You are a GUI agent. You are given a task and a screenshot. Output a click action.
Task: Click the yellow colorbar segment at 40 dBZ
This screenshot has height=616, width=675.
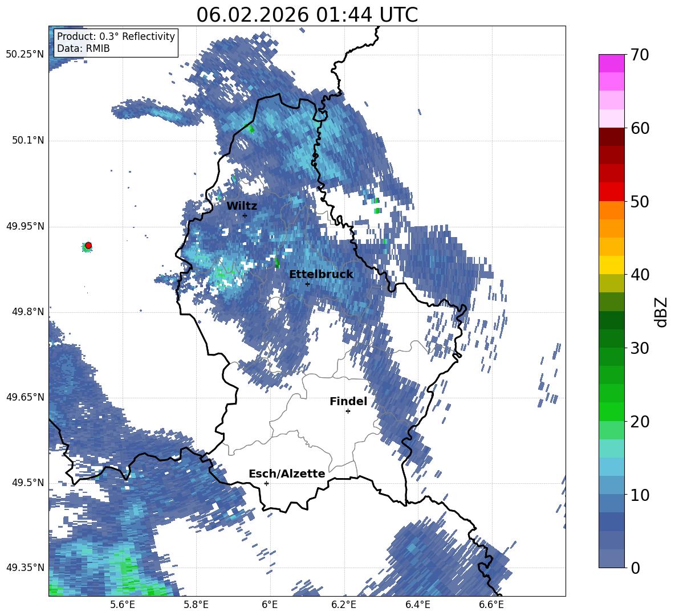611,265
